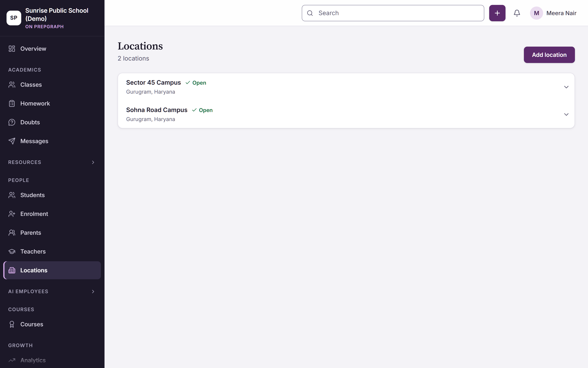The height and width of the screenshot is (368, 588).
Task: Click the Overview grid icon
Action: [x=12, y=49]
